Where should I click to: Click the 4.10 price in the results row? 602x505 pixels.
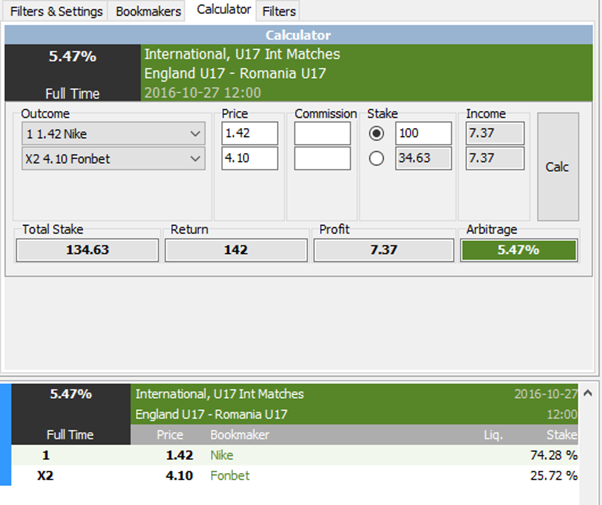[x=179, y=475]
